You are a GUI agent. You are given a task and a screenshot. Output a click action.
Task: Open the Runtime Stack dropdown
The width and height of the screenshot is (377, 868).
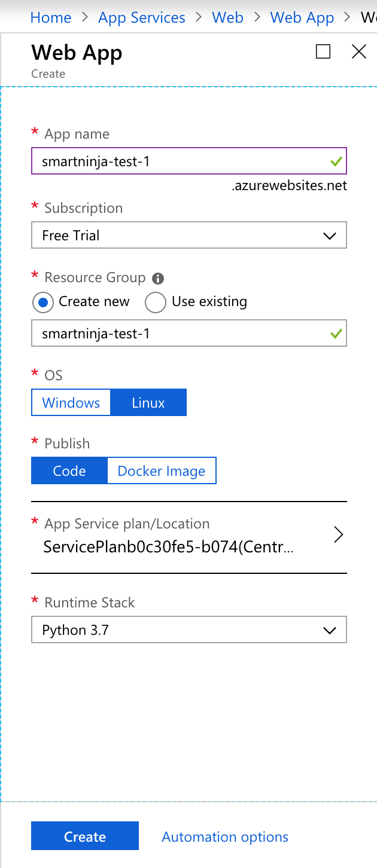[188, 630]
